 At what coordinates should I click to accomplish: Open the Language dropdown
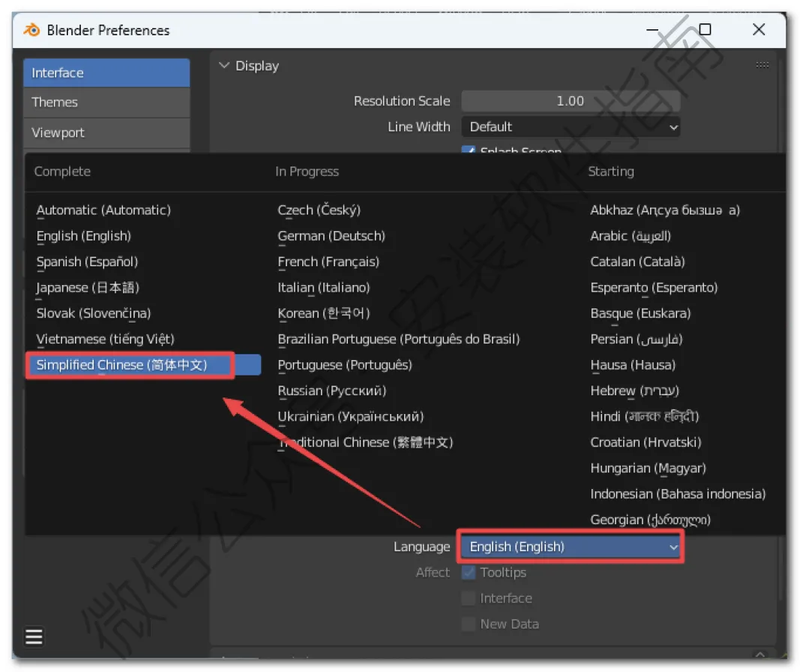[571, 547]
